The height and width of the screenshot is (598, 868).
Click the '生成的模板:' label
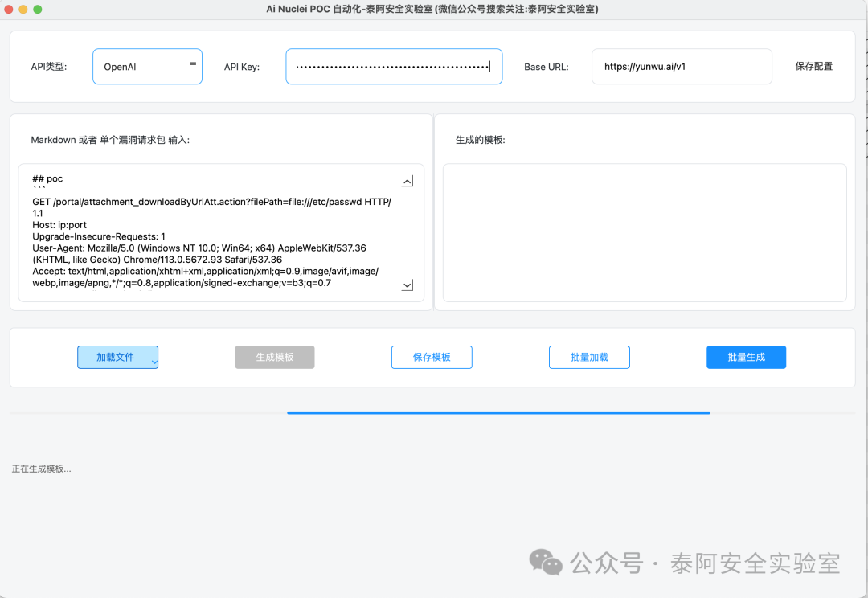(x=480, y=140)
